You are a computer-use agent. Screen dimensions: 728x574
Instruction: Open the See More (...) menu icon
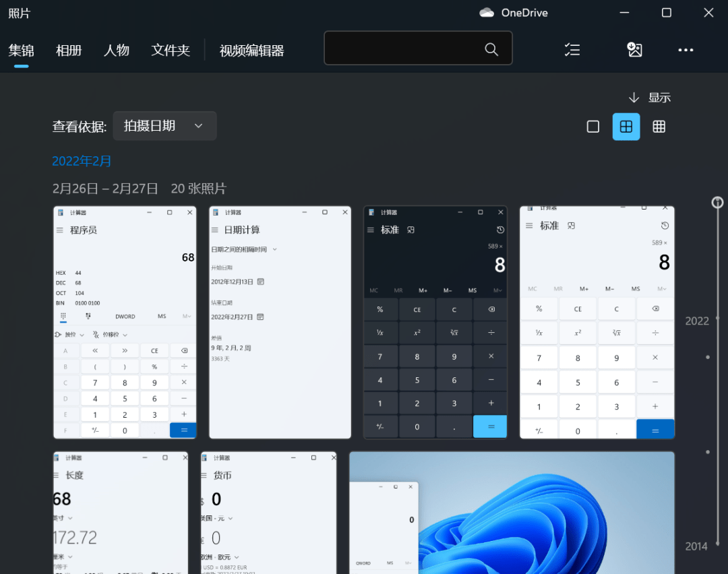[686, 50]
